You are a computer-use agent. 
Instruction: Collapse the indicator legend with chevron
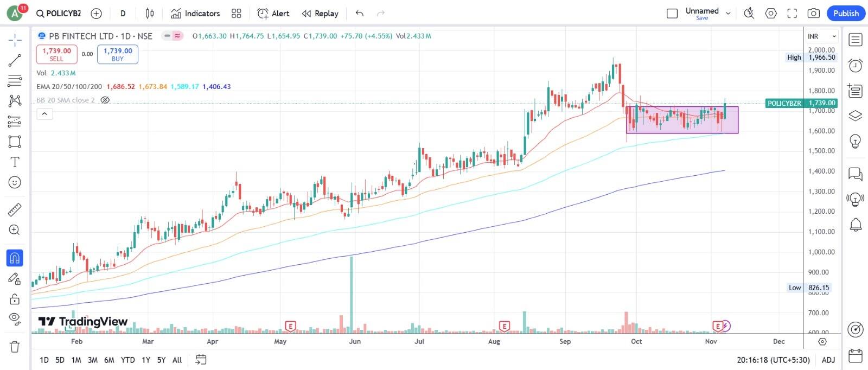pyautogui.click(x=44, y=114)
